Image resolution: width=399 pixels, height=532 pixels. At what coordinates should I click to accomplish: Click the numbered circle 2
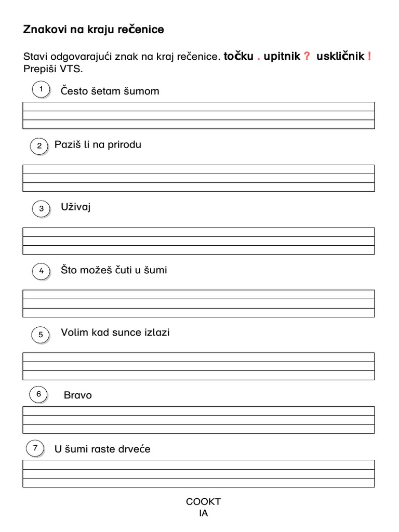39,146
